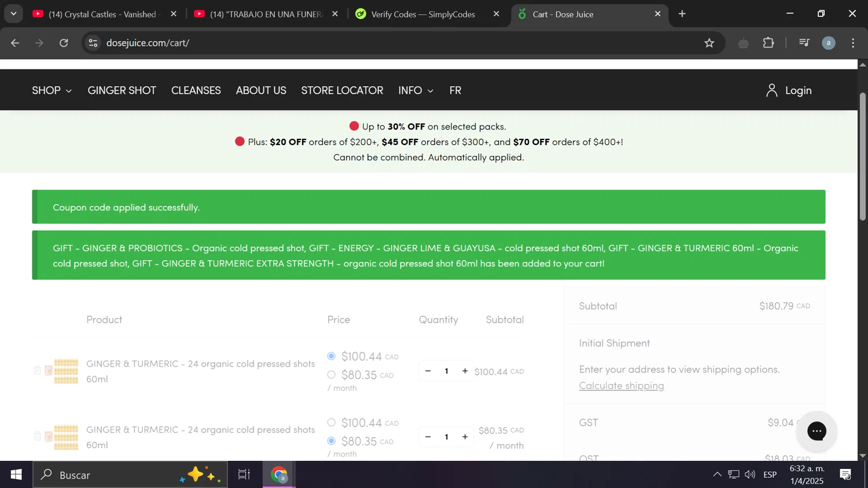Click the ESP language indicator
The height and width of the screenshot is (488, 868).
pos(770,475)
